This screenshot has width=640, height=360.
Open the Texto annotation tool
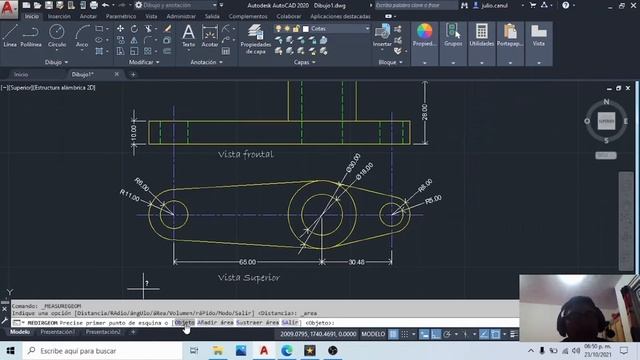(188, 36)
